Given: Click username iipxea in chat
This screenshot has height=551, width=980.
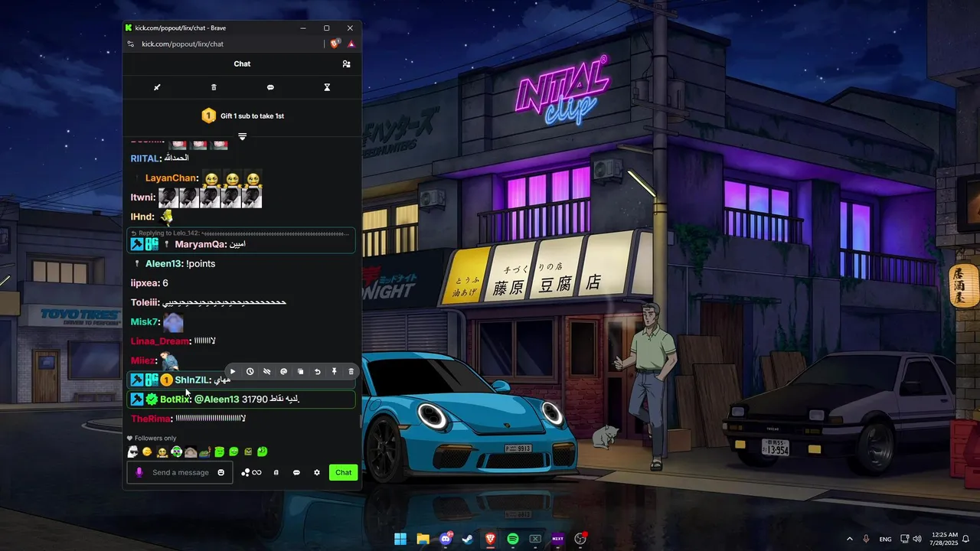Looking at the screenshot, I should pos(145,283).
